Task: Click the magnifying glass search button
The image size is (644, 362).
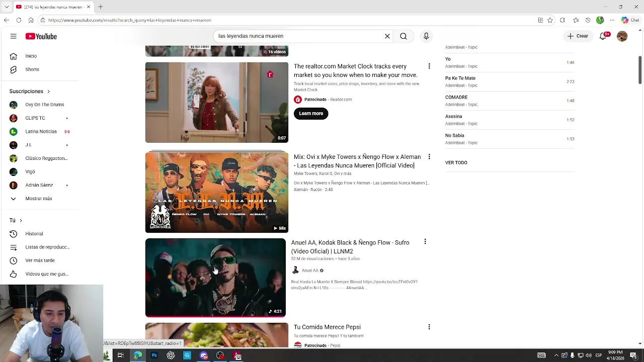Action: point(404,36)
